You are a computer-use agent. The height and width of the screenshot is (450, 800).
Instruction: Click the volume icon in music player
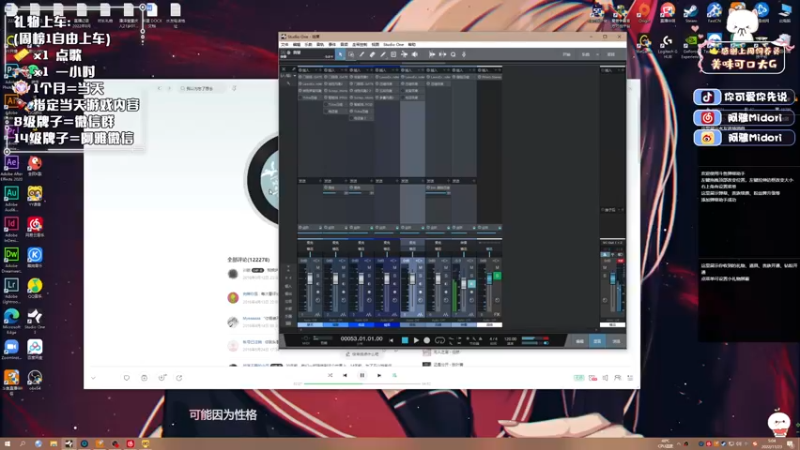tap(605, 378)
